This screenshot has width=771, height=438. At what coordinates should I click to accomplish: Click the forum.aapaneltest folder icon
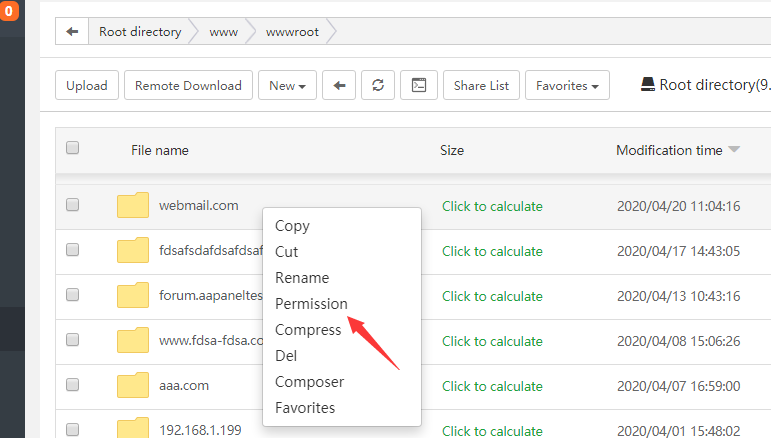click(133, 295)
